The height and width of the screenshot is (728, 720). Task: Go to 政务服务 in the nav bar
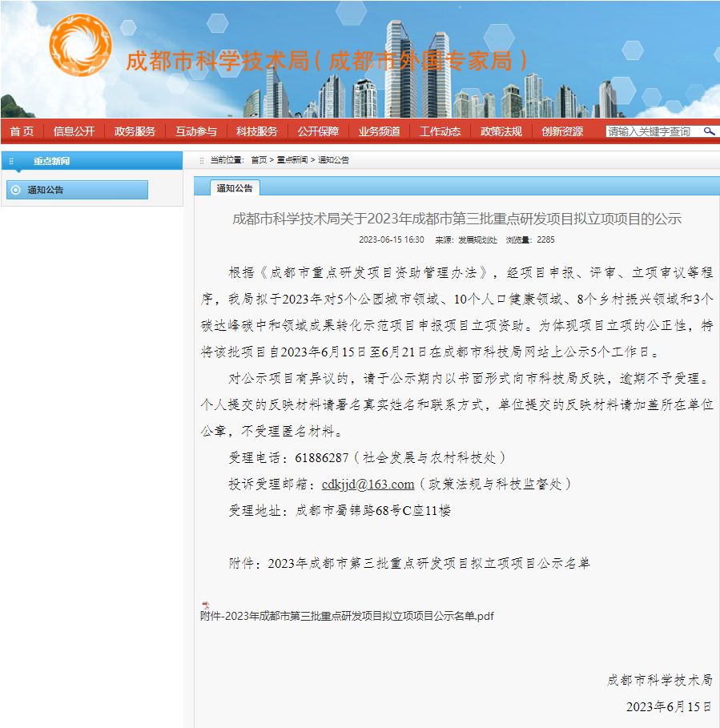coord(135,131)
